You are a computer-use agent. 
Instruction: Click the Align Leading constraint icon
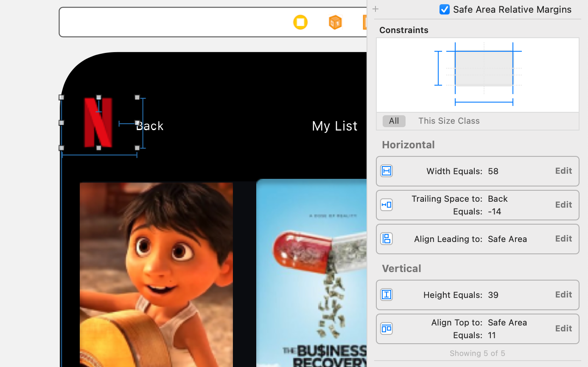click(386, 239)
